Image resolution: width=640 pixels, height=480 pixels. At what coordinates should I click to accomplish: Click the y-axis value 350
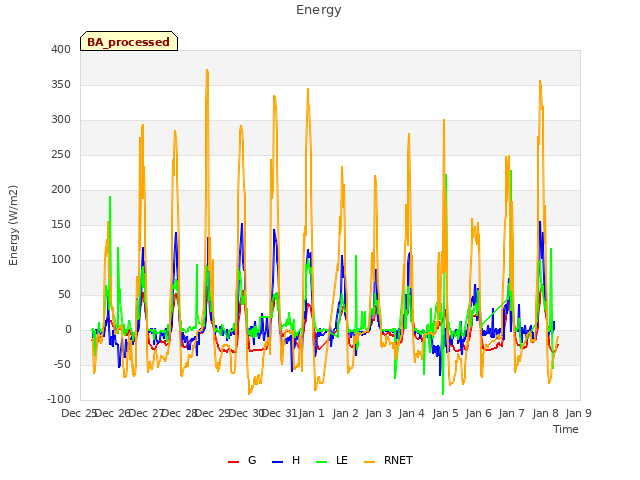click(61, 84)
